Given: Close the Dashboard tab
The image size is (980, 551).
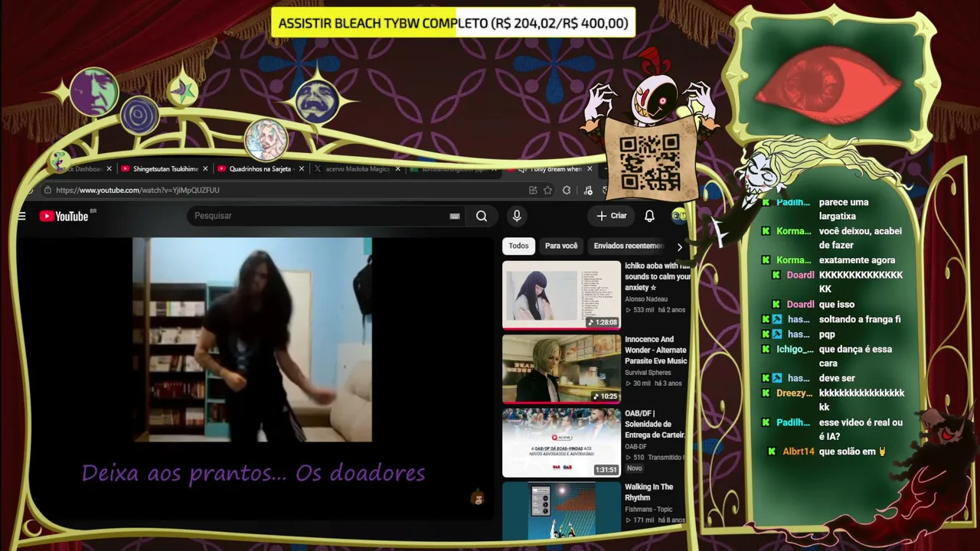Looking at the screenshot, I should (109, 168).
